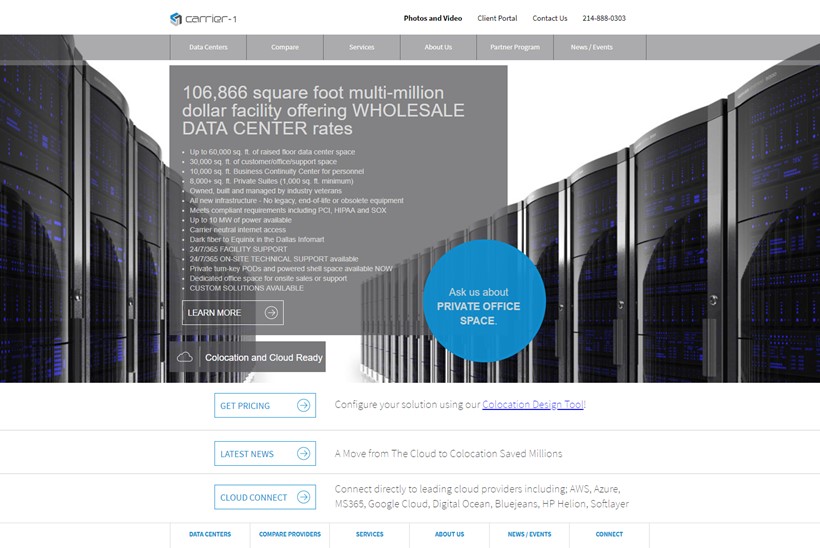Click the Connect footer link
This screenshot has width=820, height=548.
pyautogui.click(x=609, y=534)
